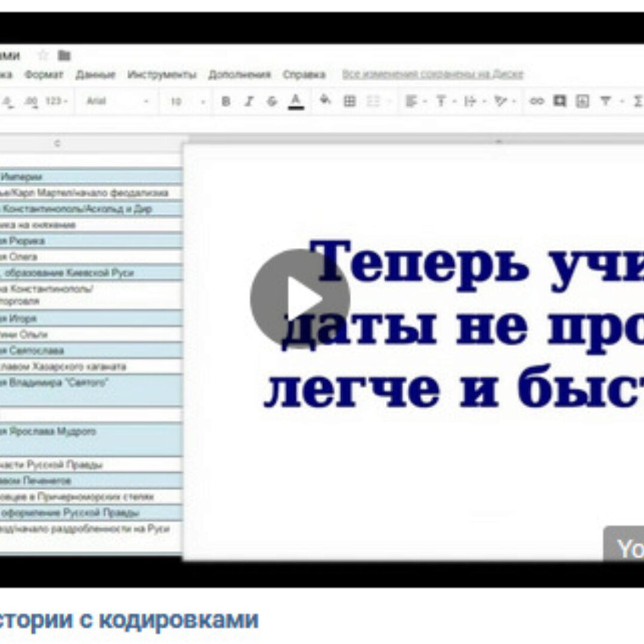Play the video with the center play button
644x644 pixels.
(299, 298)
